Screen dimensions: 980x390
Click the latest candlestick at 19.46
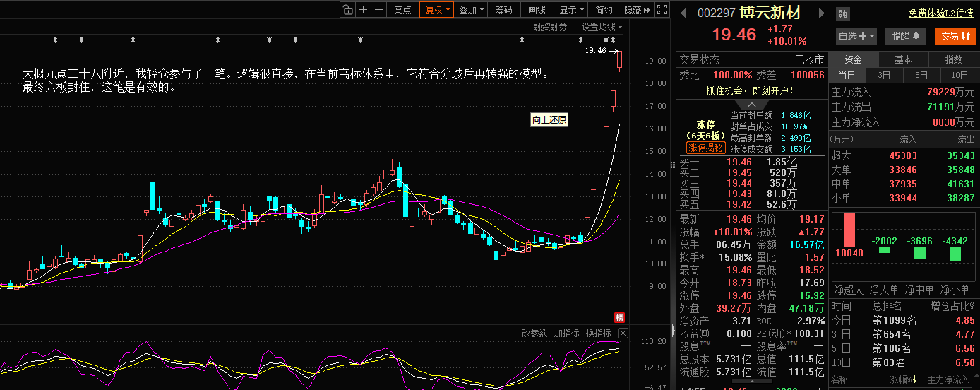(619, 60)
